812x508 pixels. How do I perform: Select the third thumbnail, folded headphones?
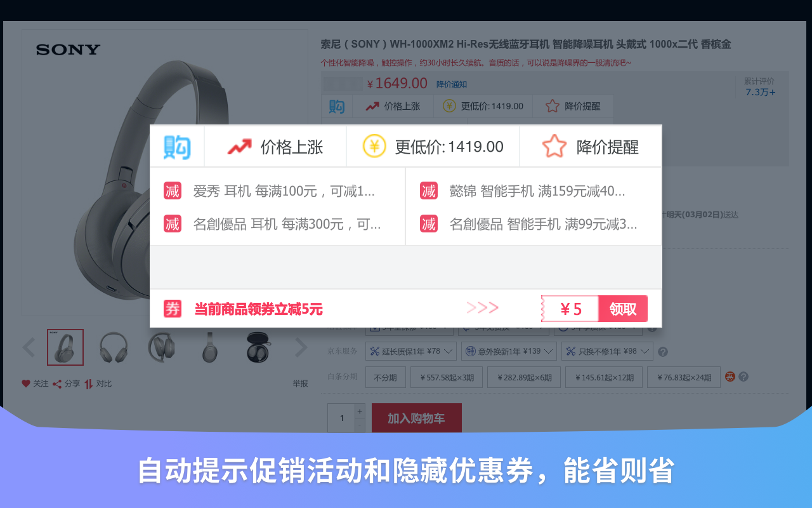tap(162, 347)
